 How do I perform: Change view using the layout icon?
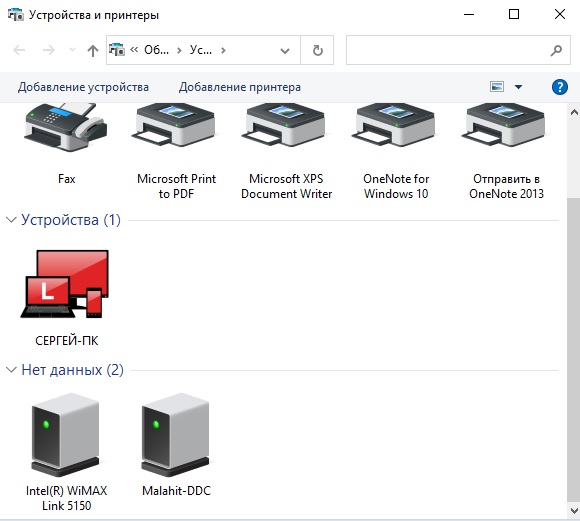click(x=497, y=87)
